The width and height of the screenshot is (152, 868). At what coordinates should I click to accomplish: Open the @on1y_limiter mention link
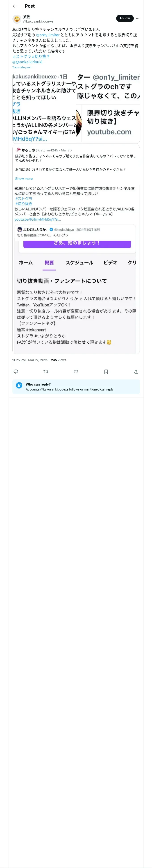pos(48,35)
